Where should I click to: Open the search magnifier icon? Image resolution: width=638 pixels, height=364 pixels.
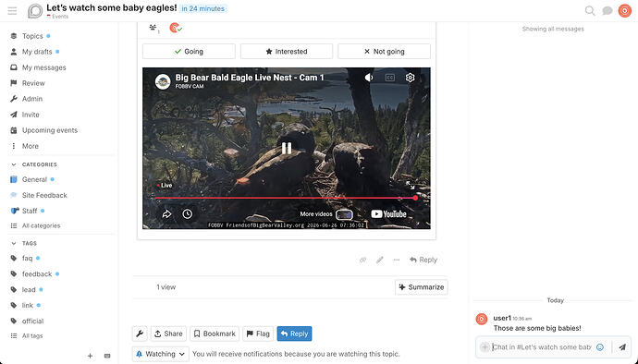(x=590, y=10)
